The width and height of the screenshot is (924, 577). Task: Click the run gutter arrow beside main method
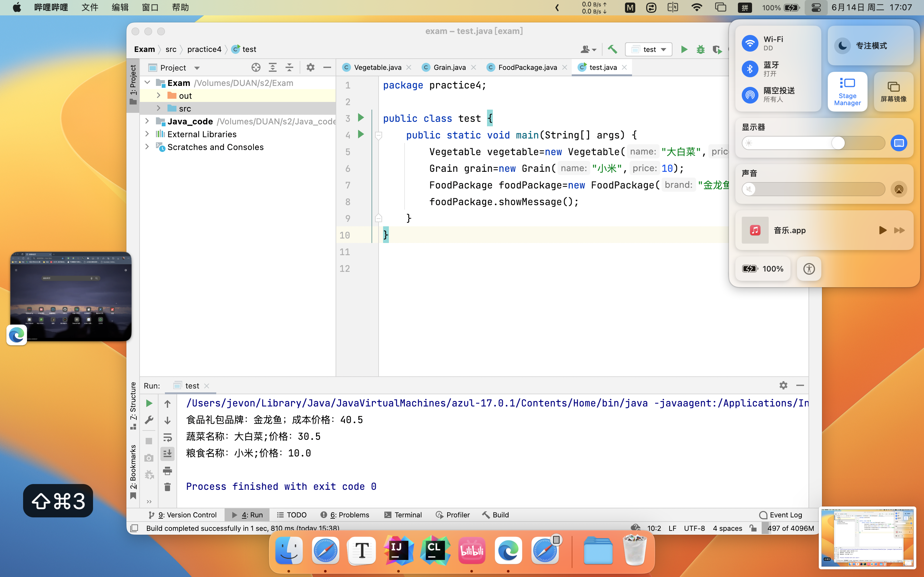361,134
